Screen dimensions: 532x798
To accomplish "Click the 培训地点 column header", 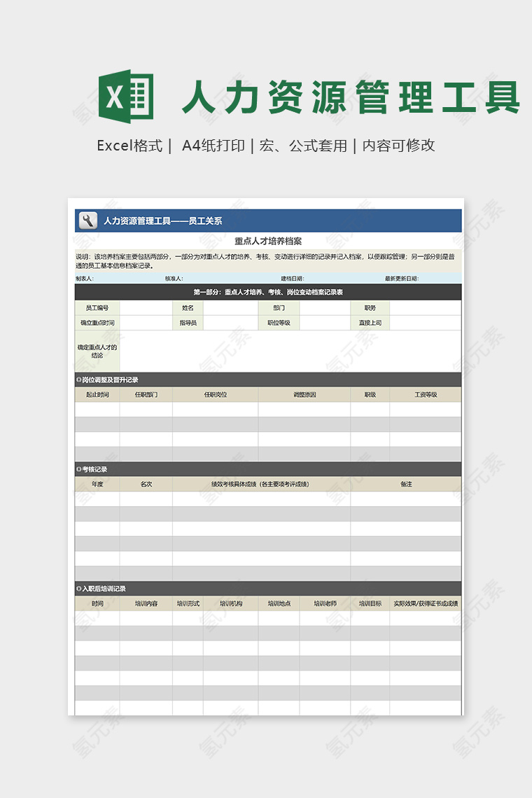I will click(279, 603).
